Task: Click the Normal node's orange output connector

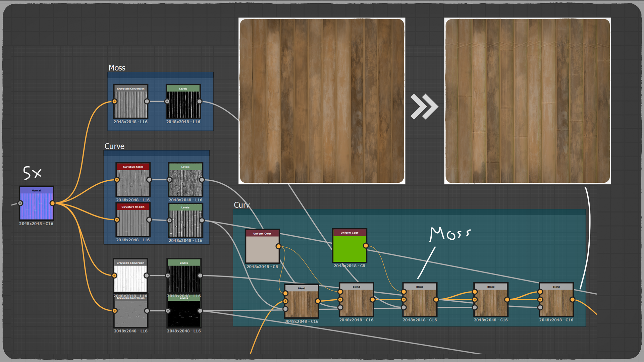Action: pyautogui.click(x=52, y=203)
